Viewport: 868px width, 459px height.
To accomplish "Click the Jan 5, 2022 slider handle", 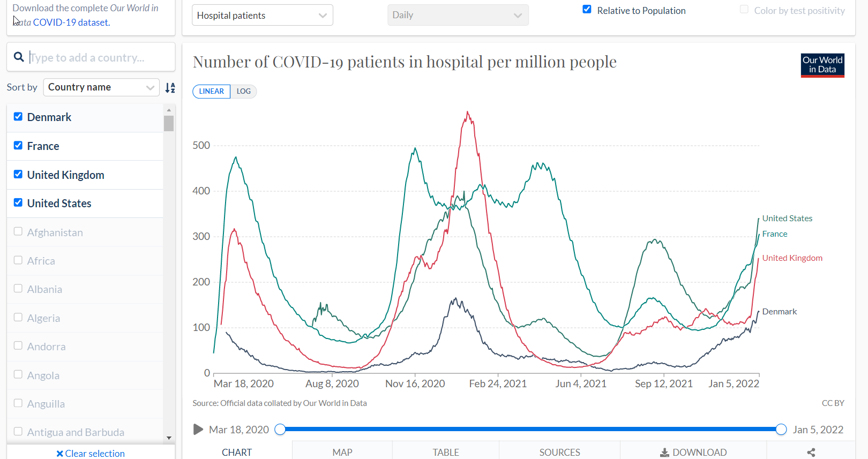I will click(781, 429).
